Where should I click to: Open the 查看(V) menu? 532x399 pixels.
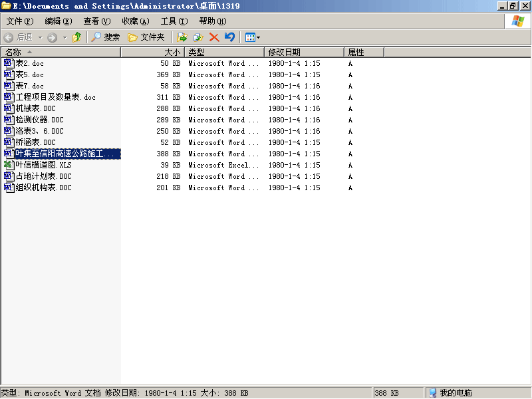97,21
